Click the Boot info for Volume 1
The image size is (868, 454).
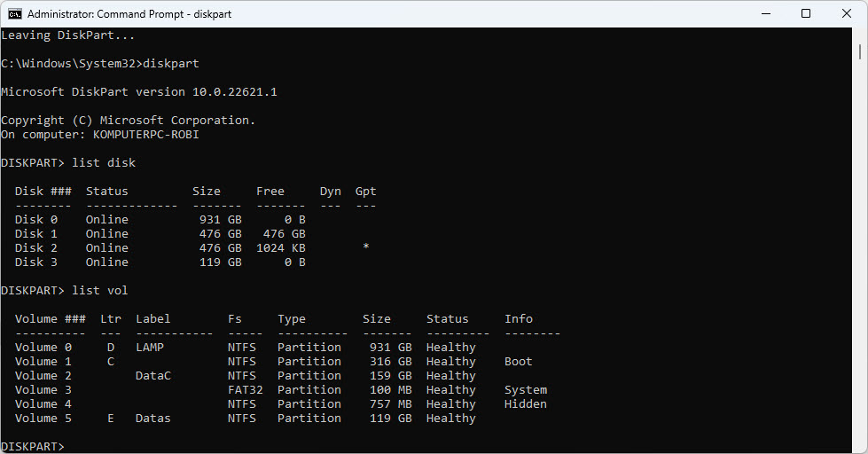pos(519,361)
